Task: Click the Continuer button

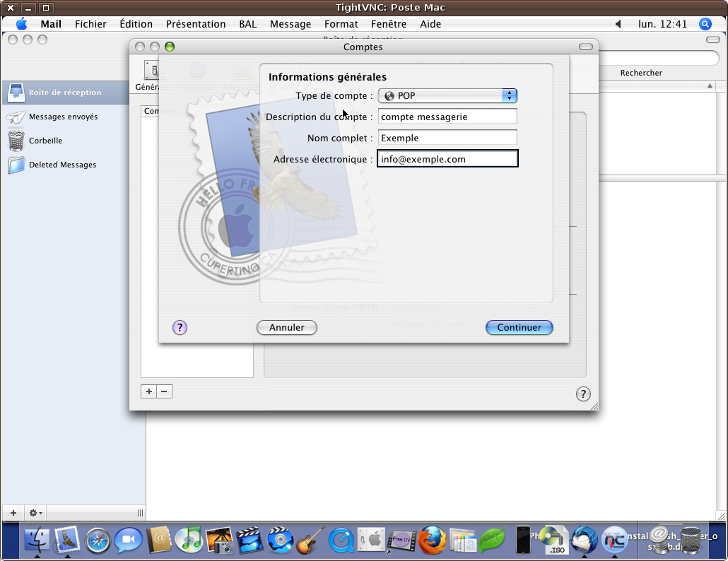Action: coord(519,327)
